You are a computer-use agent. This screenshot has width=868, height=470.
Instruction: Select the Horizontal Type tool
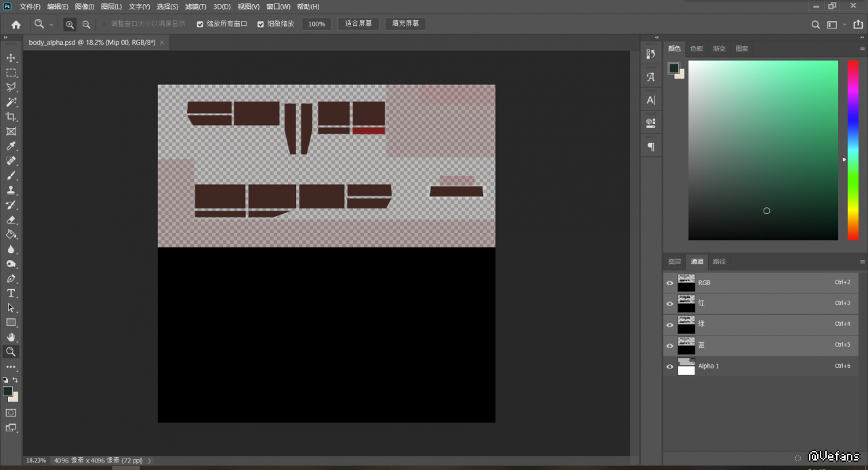click(x=11, y=293)
